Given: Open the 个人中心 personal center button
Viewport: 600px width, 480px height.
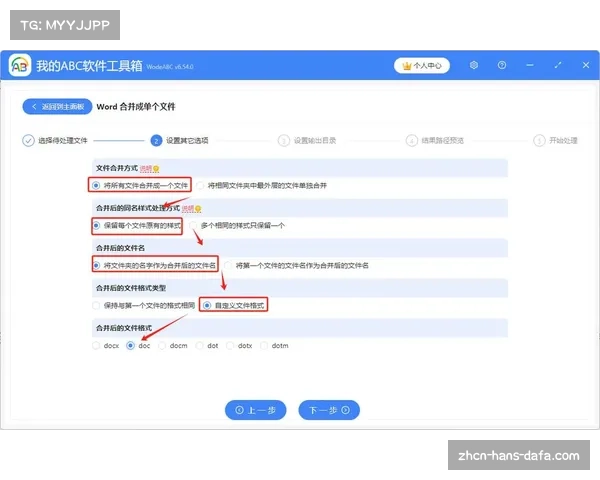Looking at the screenshot, I should pyautogui.click(x=422, y=66).
